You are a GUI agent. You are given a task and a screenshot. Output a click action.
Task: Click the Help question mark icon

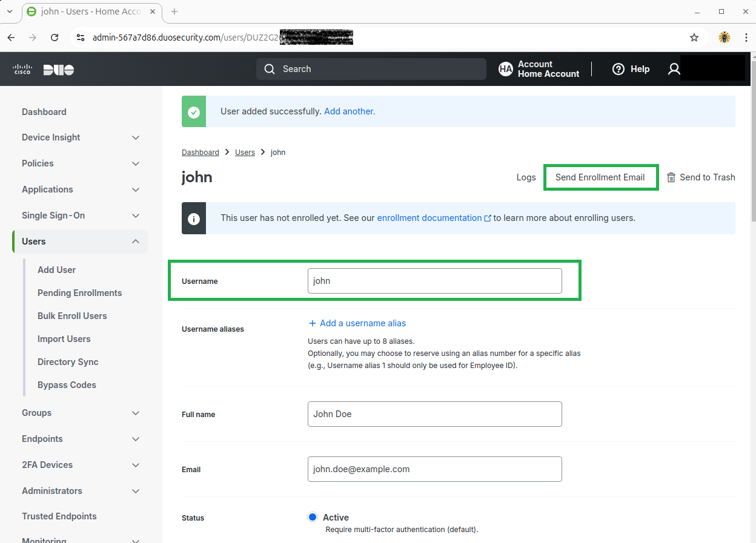pyautogui.click(x=618, y=69)
